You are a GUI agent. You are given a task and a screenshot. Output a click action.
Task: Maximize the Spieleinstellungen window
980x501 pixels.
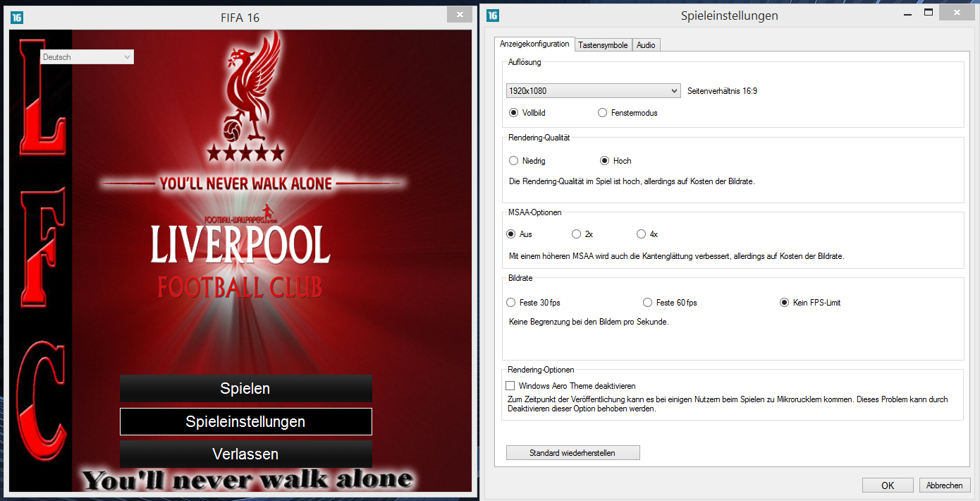click(929, 12)
